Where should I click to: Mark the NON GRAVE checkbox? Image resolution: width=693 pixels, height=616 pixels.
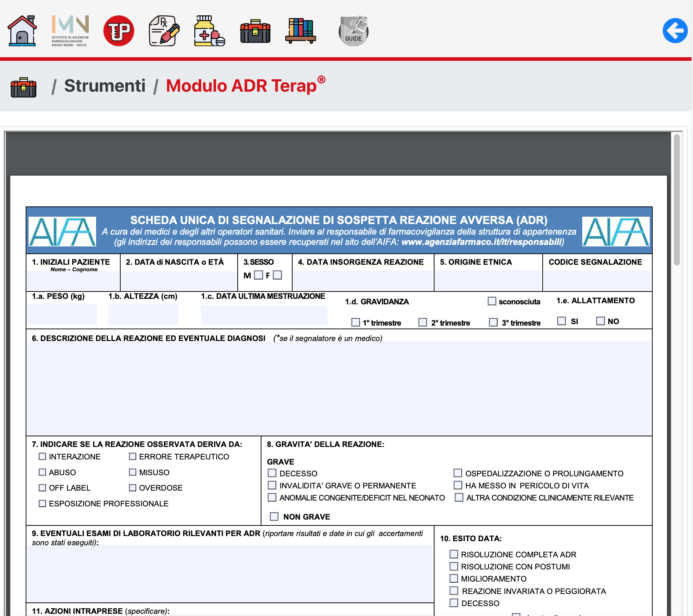click(274, 516)
